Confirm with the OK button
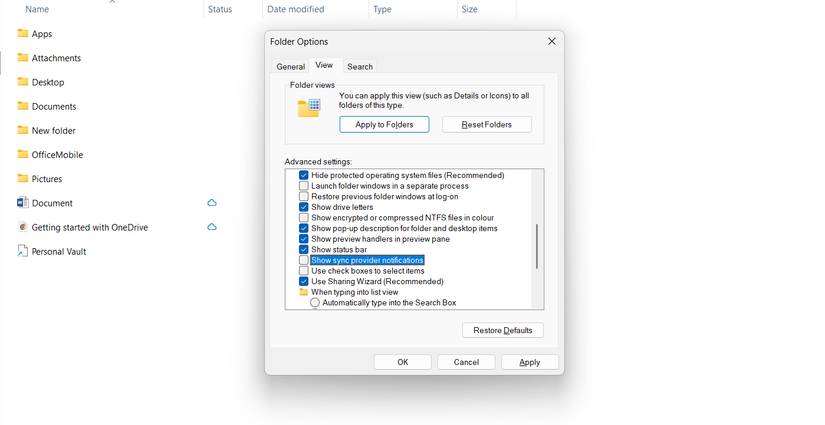 point(403,362)
